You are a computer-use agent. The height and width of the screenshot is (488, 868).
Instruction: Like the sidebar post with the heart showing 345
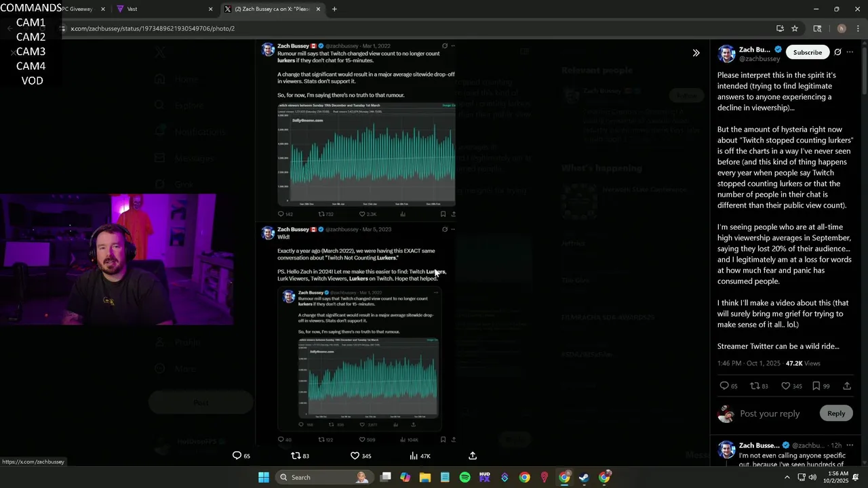pyautogui.click(x=791, y=386)
